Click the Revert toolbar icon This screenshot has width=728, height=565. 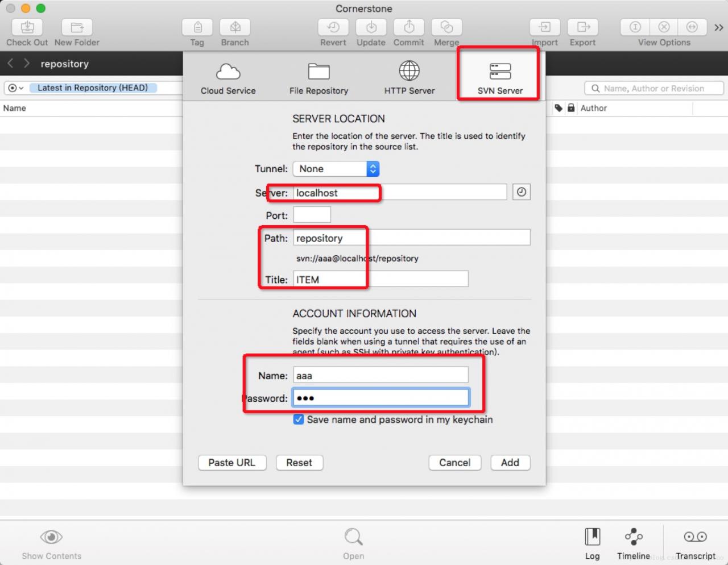point(333,27)
